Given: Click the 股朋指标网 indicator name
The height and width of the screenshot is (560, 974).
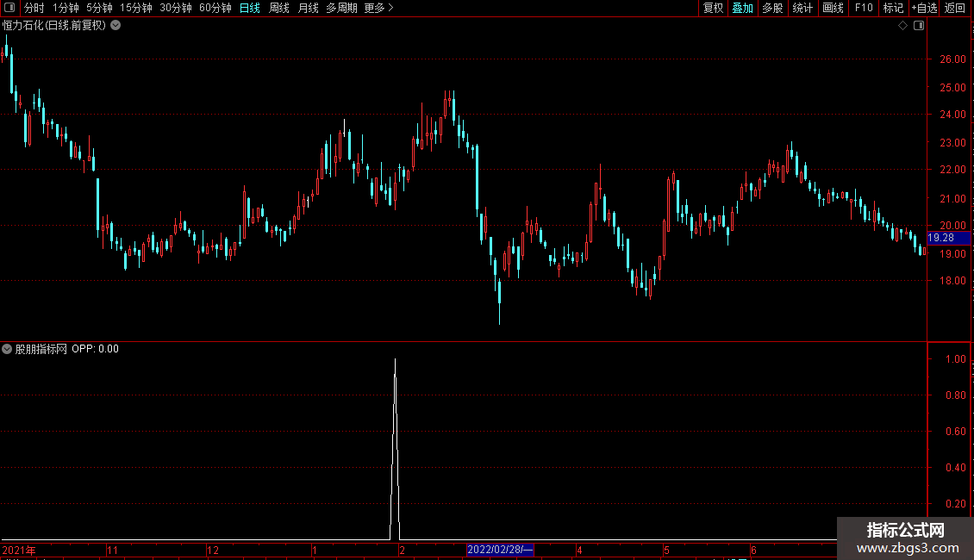Looking at the screenshot, I should point(41,349).
